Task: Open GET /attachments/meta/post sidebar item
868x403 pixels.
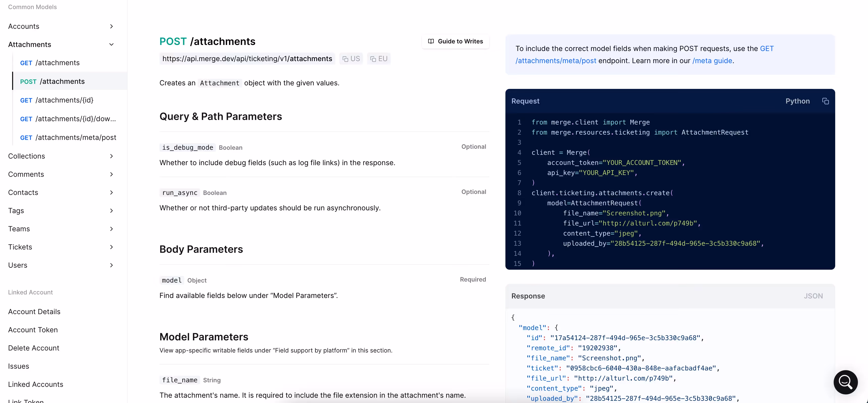Action: pos(68,138)
